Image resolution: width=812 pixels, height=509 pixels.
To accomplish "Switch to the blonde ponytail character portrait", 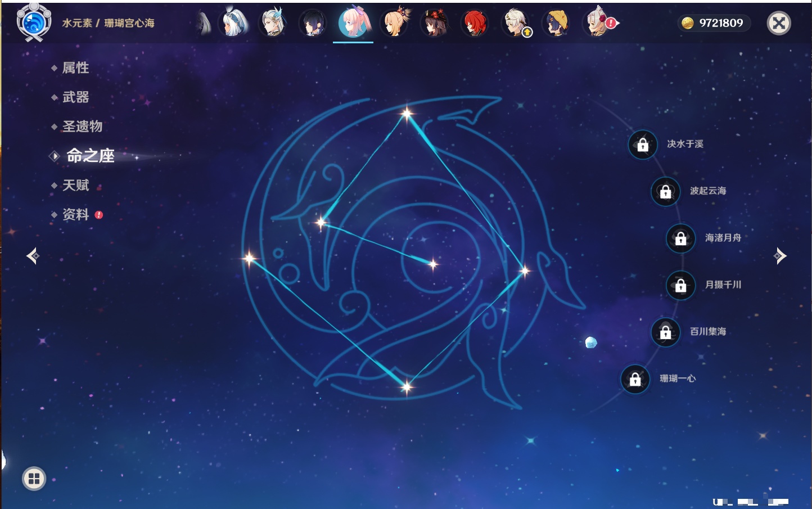I will pyautogui.click(x=394, y=22).
